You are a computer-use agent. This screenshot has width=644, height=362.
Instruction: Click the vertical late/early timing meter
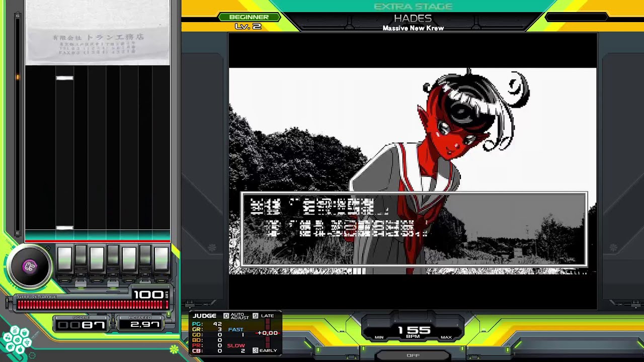(268, 334)
